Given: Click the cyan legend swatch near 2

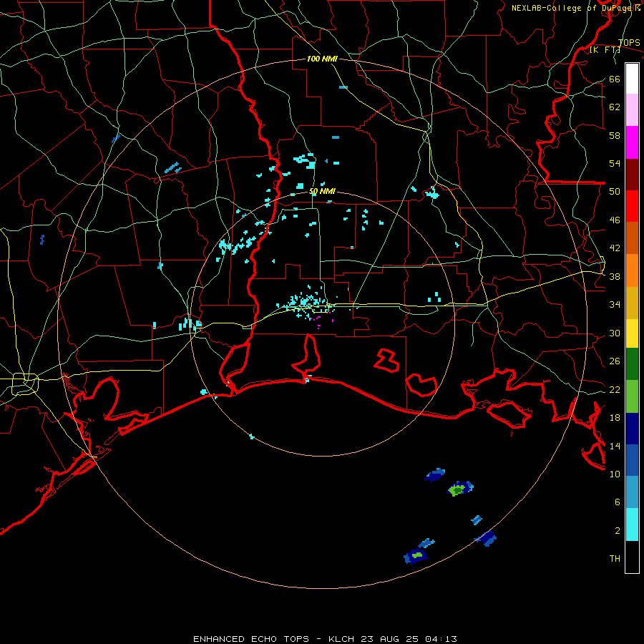Looking at the screenshot, I should [632, 525].
